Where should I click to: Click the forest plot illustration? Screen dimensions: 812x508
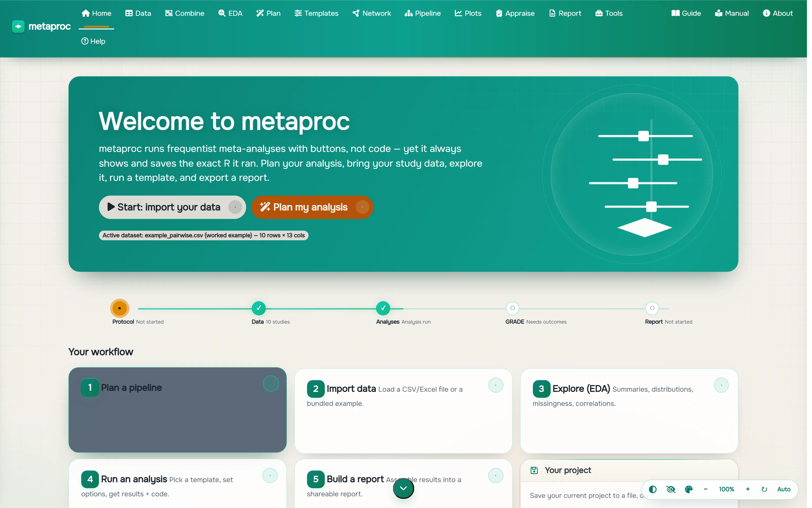632,174
